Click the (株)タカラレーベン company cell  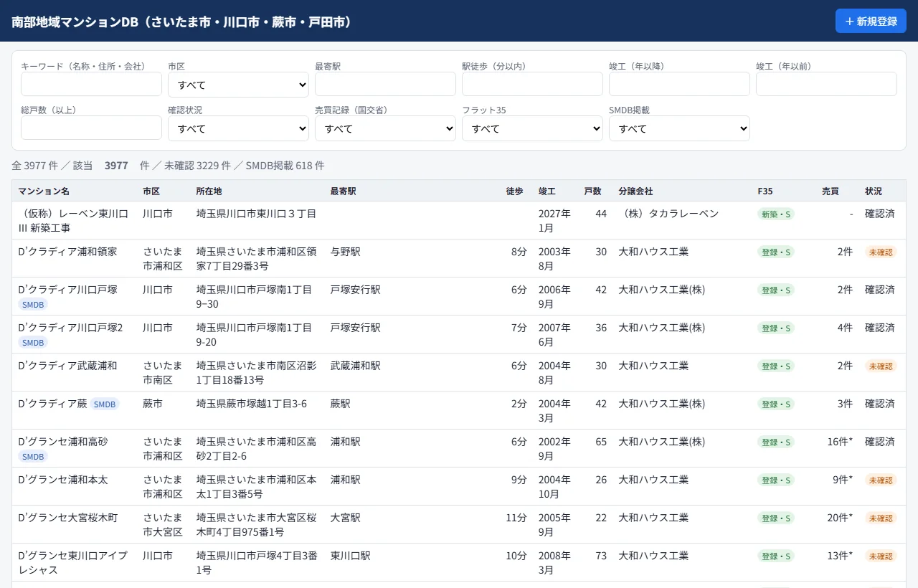(x=668, y=214)
